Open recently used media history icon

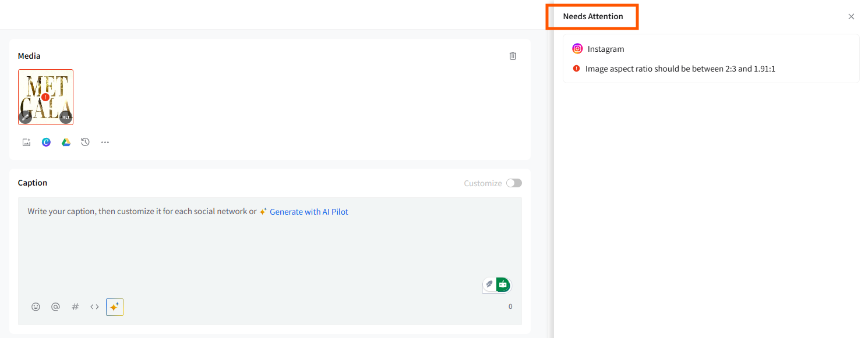pyautogui.click(x=85, y=142)
